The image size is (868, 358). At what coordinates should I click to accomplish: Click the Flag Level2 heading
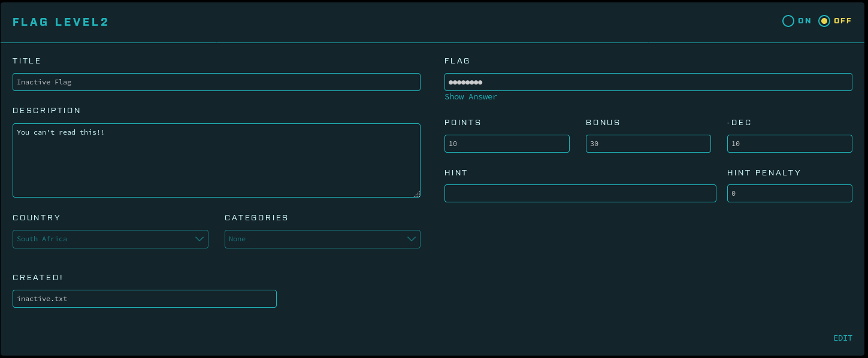61,22
